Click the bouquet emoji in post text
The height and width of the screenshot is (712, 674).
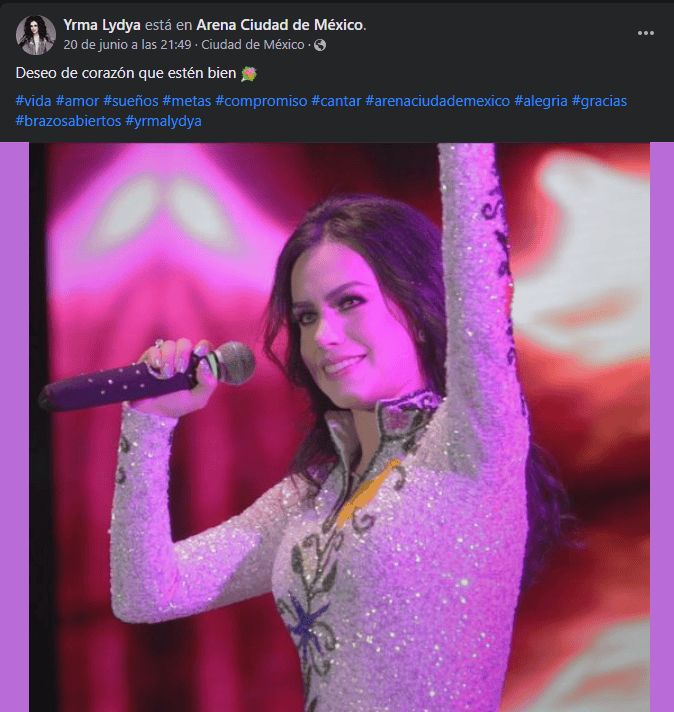249,75
